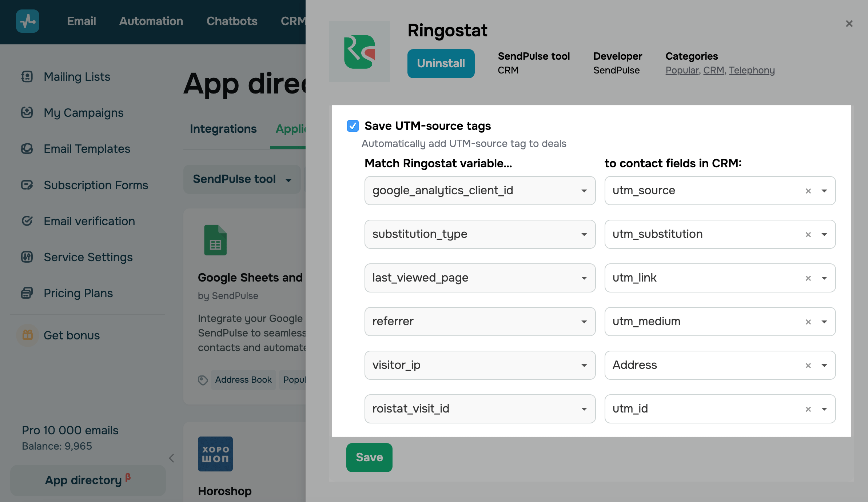Click the Service Settings sidebar icon
This screenshot has height=502, width=868.
pyautogui.click(x=27, y=257)
